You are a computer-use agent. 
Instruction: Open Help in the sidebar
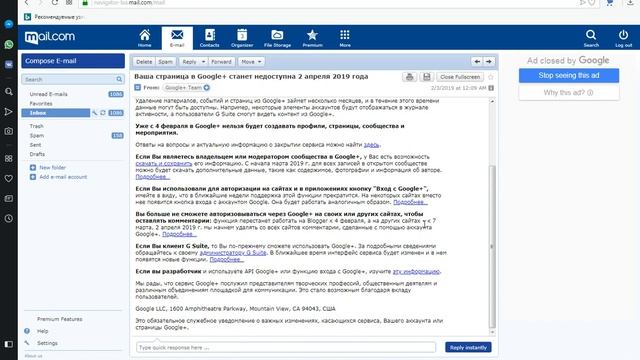pyautogui.click(x=42, y=331)
